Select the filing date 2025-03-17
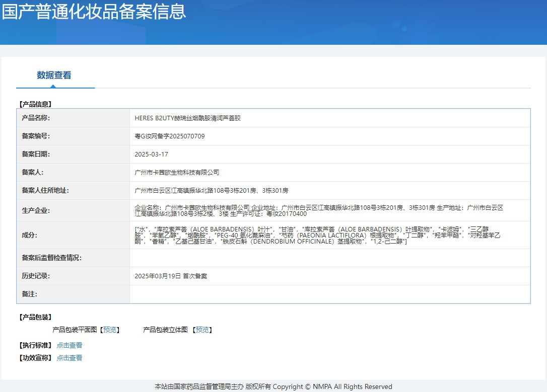 (x=152, y=154)
